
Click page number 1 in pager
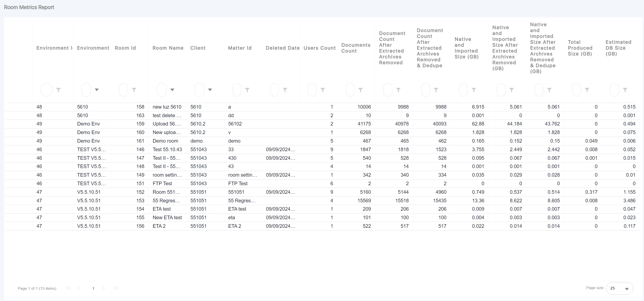[93, 288]
